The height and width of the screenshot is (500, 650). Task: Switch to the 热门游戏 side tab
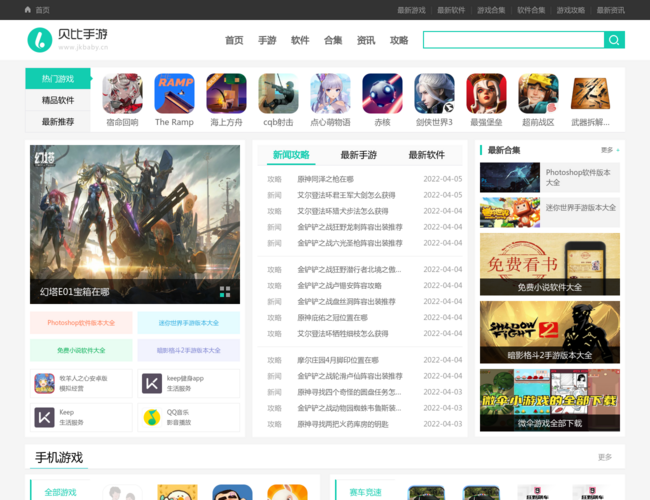click(x=58, y=78)
